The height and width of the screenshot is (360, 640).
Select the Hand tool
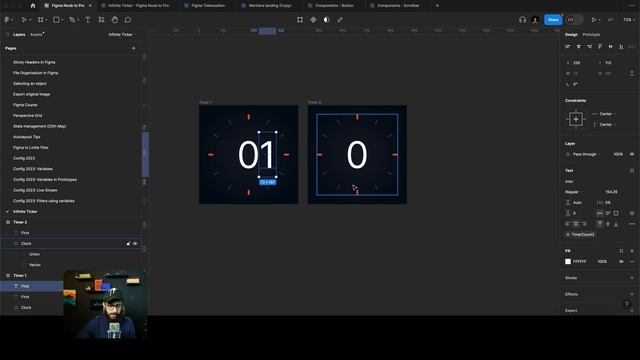115,20
